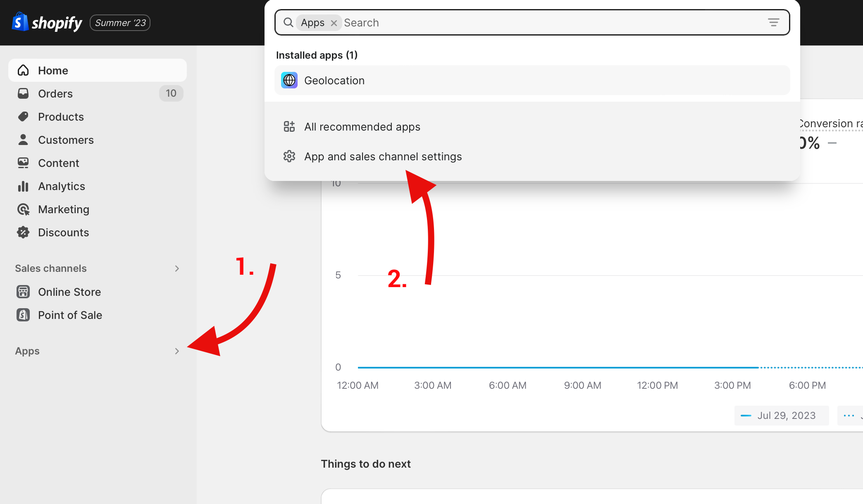Click the Apps filter chip label
Viewport: 863px width, 504px height.
[313, 23]
